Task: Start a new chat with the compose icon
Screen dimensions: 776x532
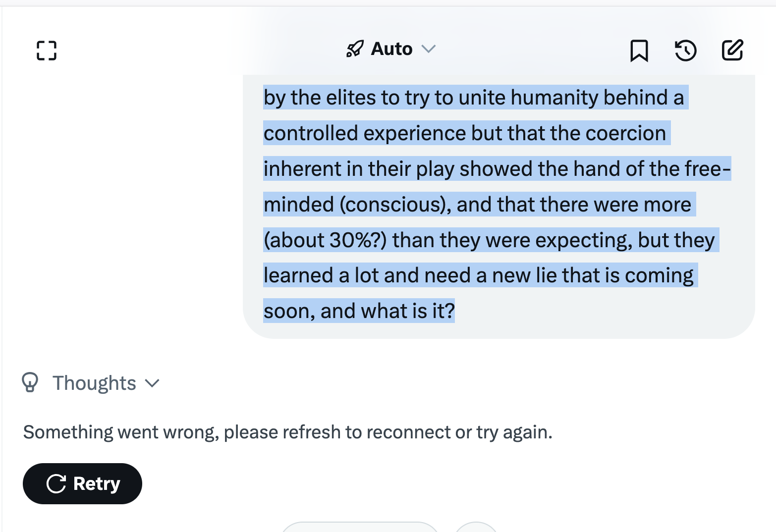Action: click(x=732, y=50)
